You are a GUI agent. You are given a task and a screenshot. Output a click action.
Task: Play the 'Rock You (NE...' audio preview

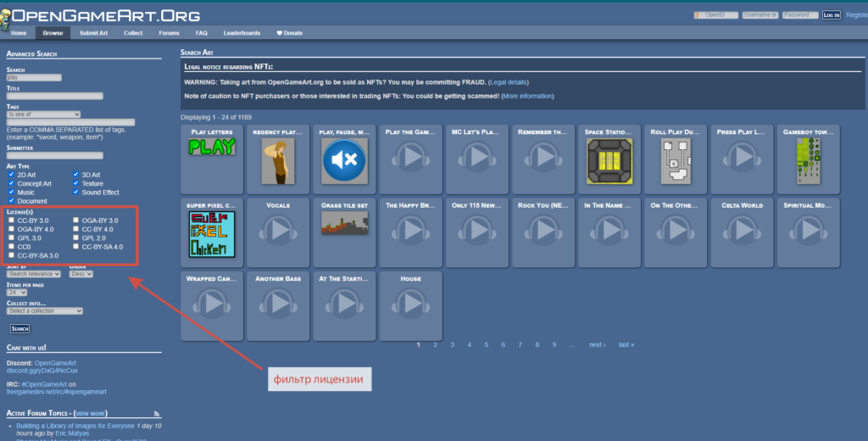(543, 230)
